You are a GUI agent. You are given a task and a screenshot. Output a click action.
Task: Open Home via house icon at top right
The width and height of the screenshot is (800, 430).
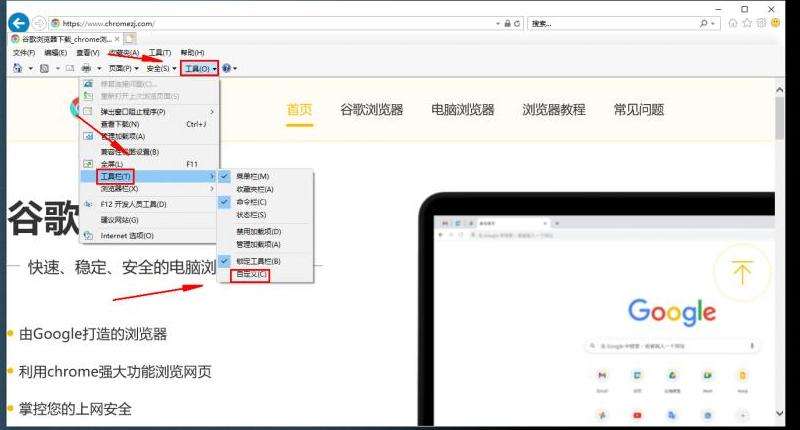coord(733,23)
